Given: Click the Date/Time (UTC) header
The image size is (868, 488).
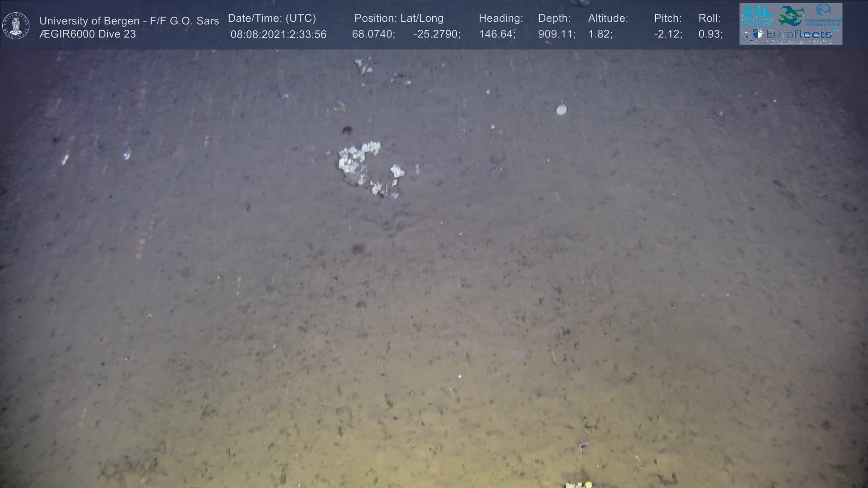Looking at the screenshot, I should (x=272, y=18).
